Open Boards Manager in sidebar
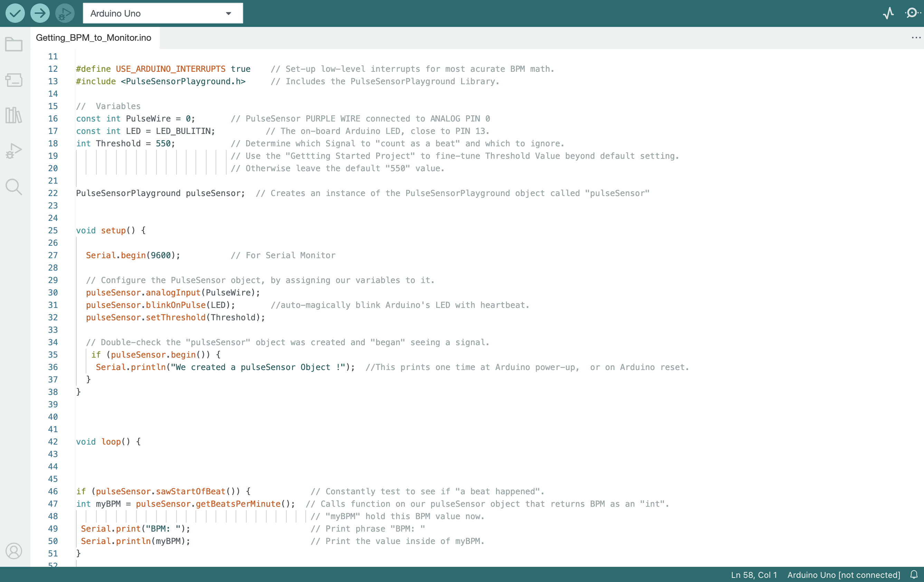Image resolution: width=924 pixels, height=582 pixels. pyautogui.click(x=14, y=80)
